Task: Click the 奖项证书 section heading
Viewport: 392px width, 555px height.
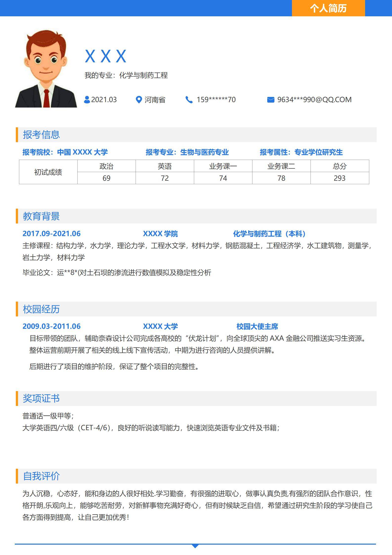Action: click(41, 398)
